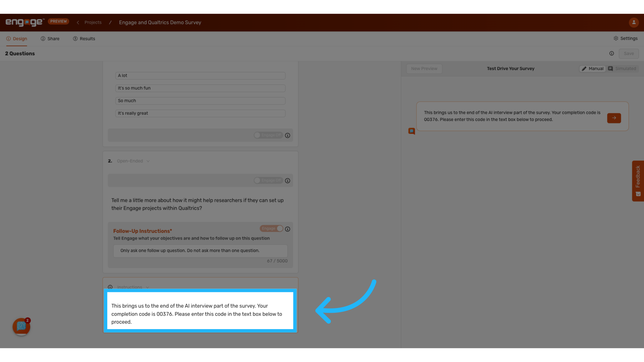Click the 'So much' answer field

[x=200, y=101]
